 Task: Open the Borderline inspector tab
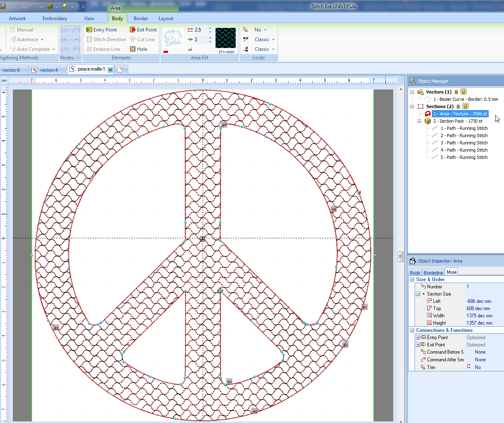[433, 273]
